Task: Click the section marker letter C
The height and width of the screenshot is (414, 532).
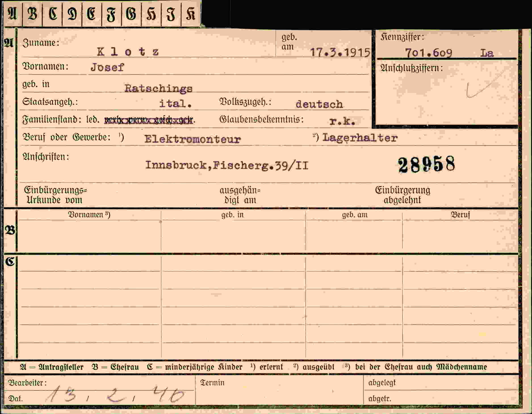Action: click(x=10, y=262)
